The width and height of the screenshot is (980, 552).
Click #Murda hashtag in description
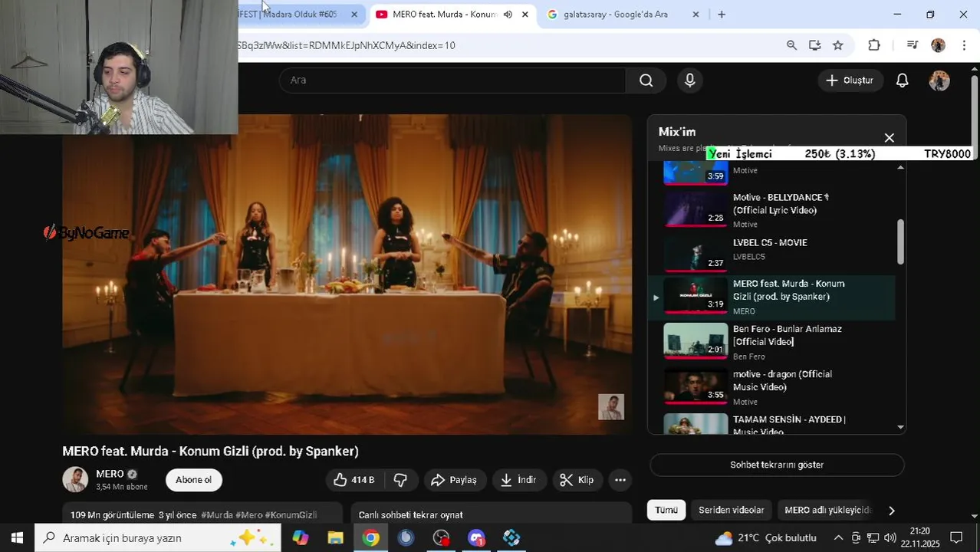point(217,515)
